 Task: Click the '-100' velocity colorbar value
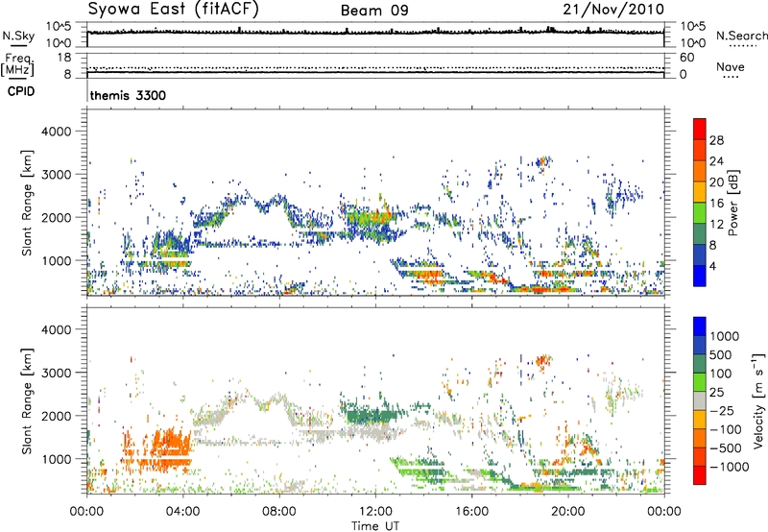click(x=726, y=429)
